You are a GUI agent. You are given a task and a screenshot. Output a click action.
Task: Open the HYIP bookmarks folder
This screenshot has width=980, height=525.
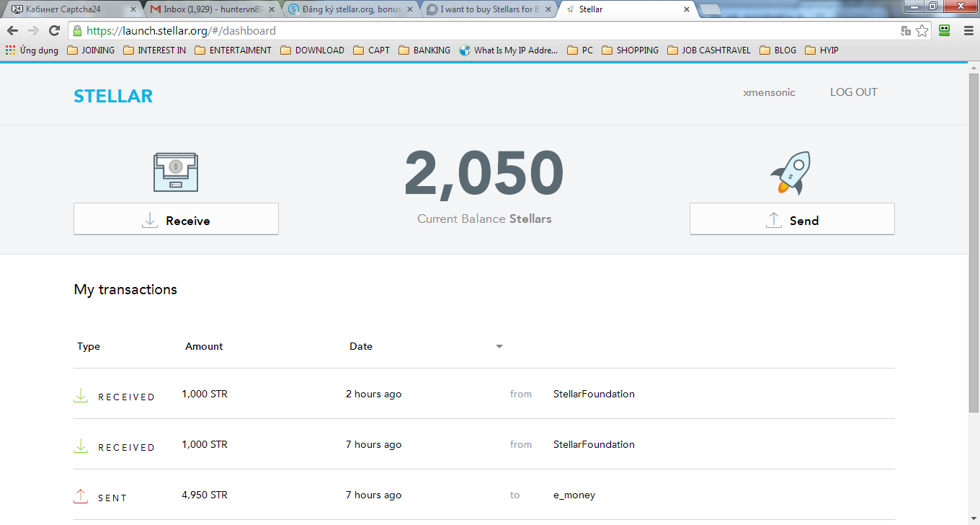pyautogui.click(x=821, y=50)
